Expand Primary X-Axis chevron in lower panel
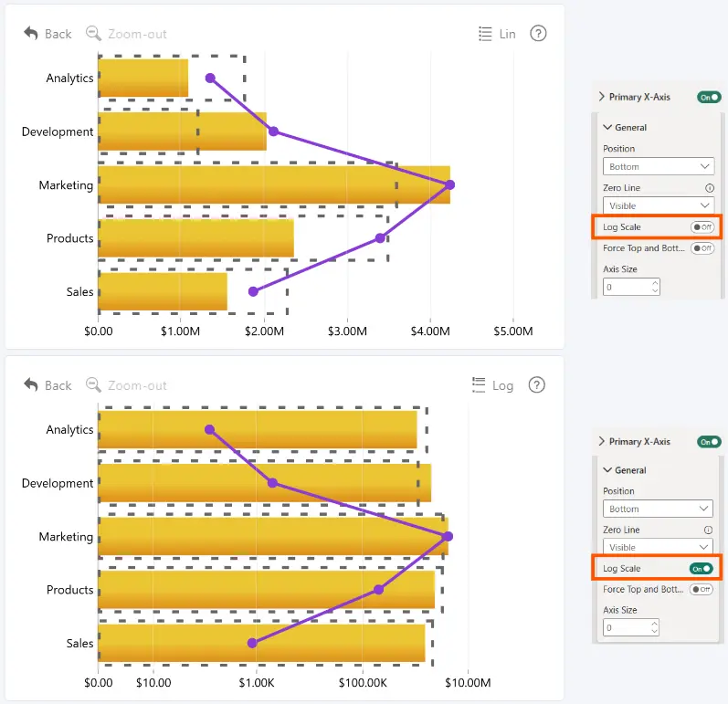The height and width of the screenshot is (704, 728). click(x=602, y=441)
